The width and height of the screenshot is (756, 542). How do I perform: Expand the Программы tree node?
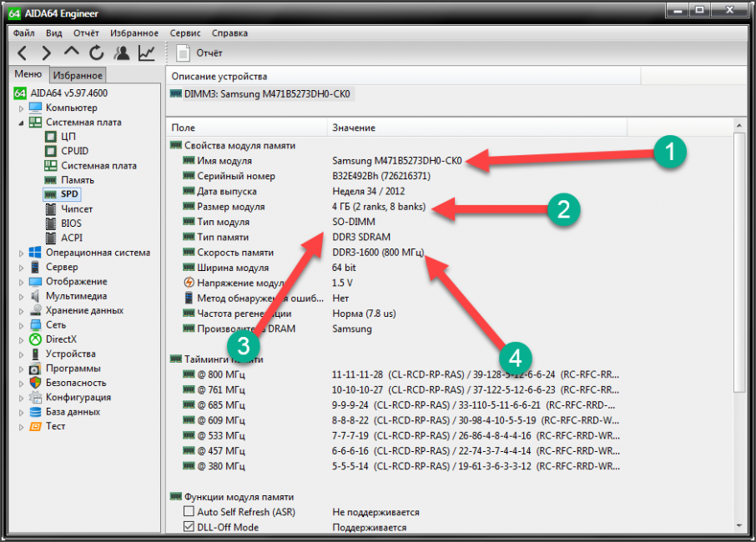[x=21, y=369]
